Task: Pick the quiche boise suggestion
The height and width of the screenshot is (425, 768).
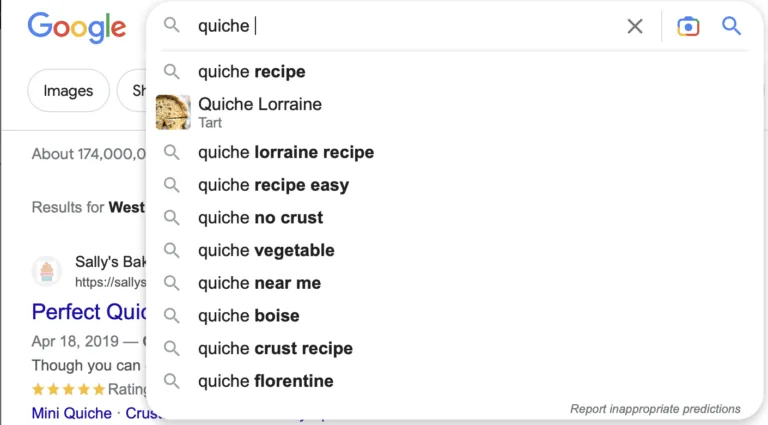Action: 455,316
